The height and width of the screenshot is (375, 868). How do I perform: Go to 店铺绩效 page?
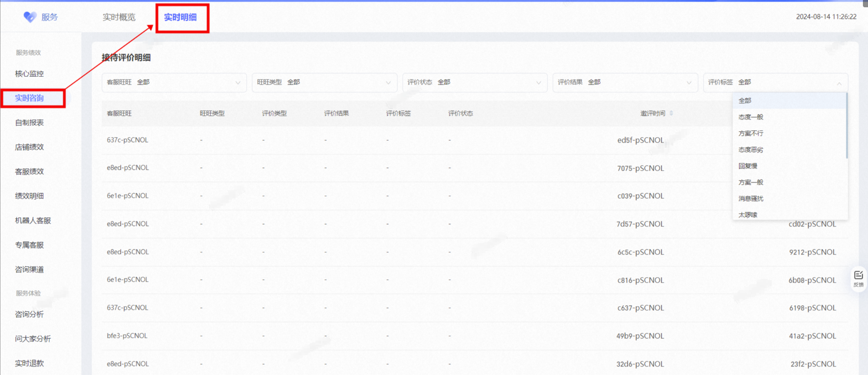click(29, 147)
